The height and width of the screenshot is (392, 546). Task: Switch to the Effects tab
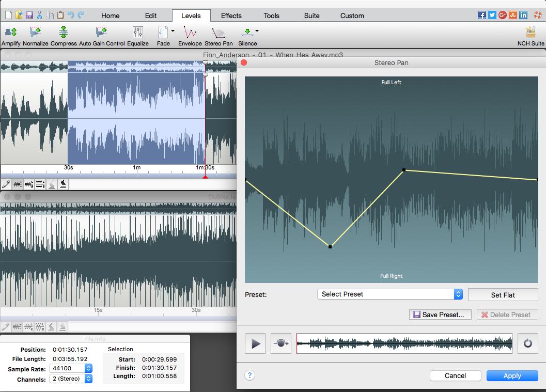231,15
